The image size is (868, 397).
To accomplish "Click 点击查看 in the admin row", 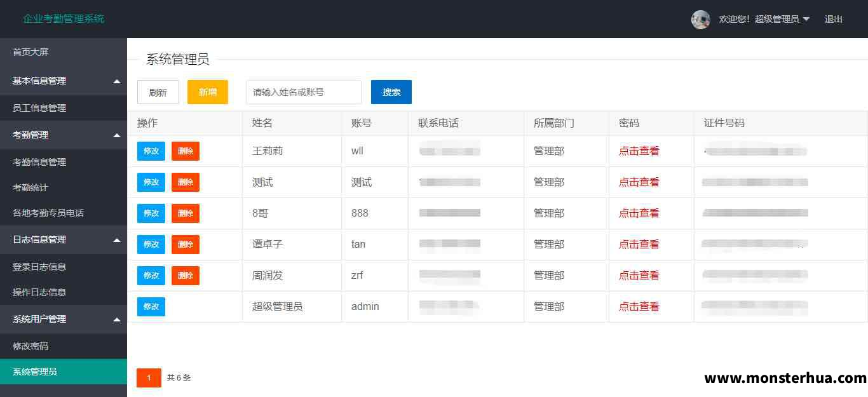I will (639, 307).
